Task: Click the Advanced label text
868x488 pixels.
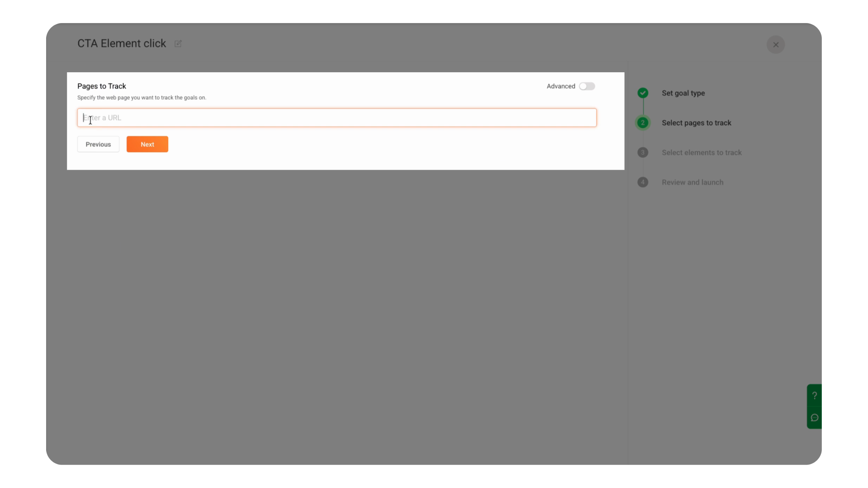Action: tap(561, 86)
